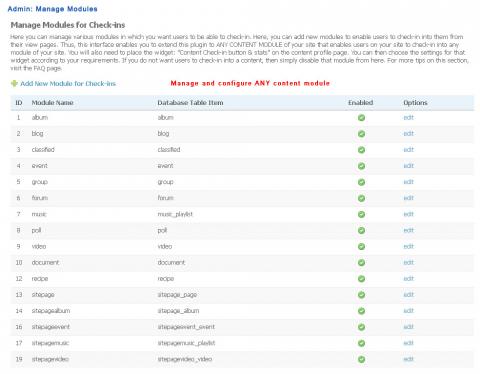Click the ID column header
The image size is (480, 374).
click(x=19, y=103)
